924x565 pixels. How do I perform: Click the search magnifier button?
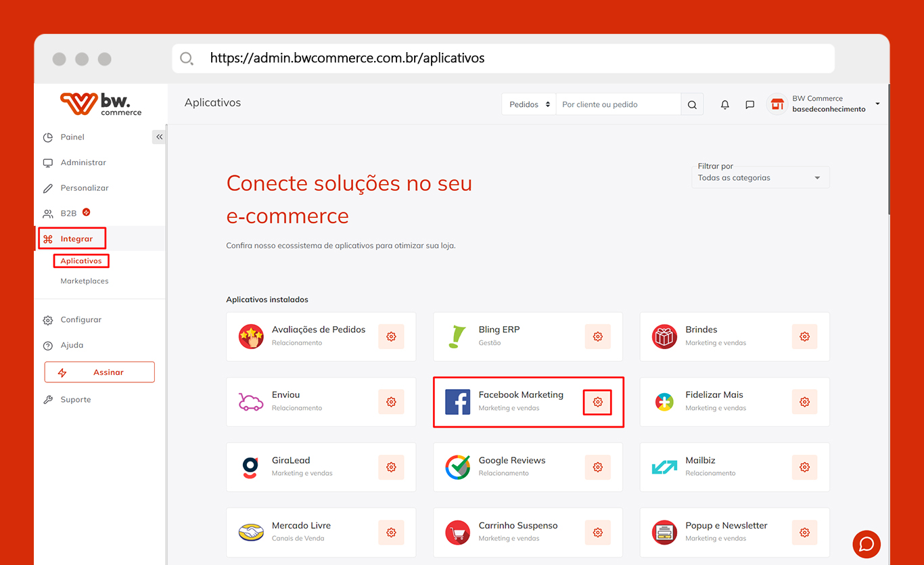click(x=692, y=105)
